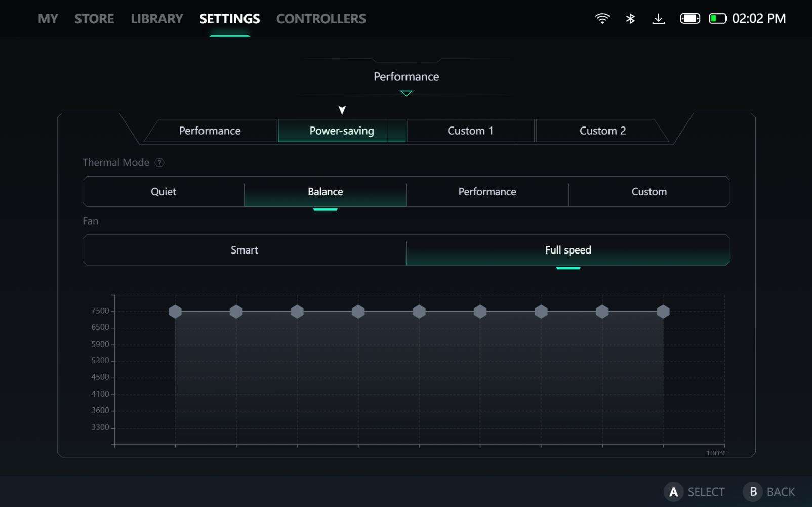This screenshot has width=812, height=507.
Task: Click the Wi-Fi status icon
Action: 602,19
